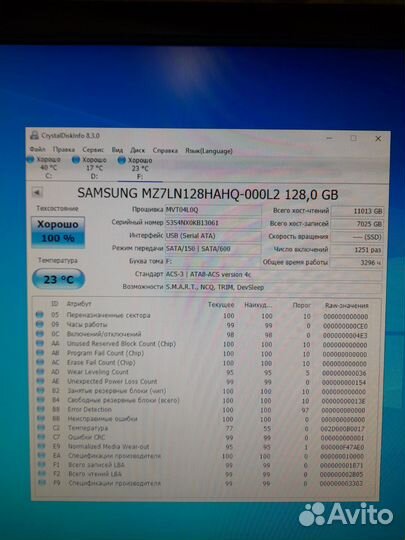Select the Занятые резервные блоки (чип) row

click(202, 391)
